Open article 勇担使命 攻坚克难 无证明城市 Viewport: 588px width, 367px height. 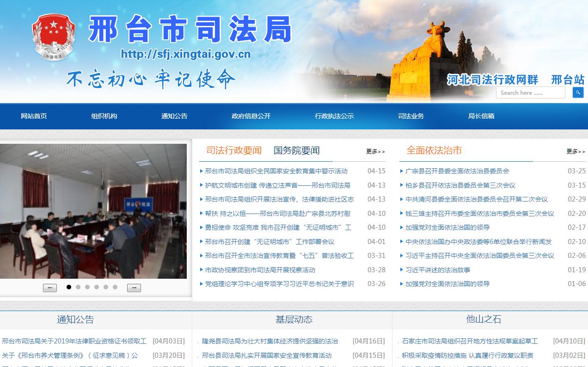tap(278, 227)
